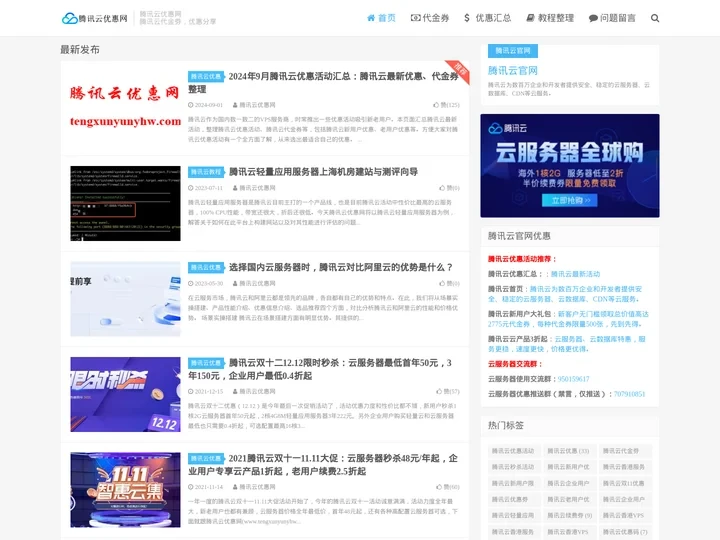Select the 腾讯云优惠券 tag
The height and width of the screenshot is (540, 720).
click(513, 499)
